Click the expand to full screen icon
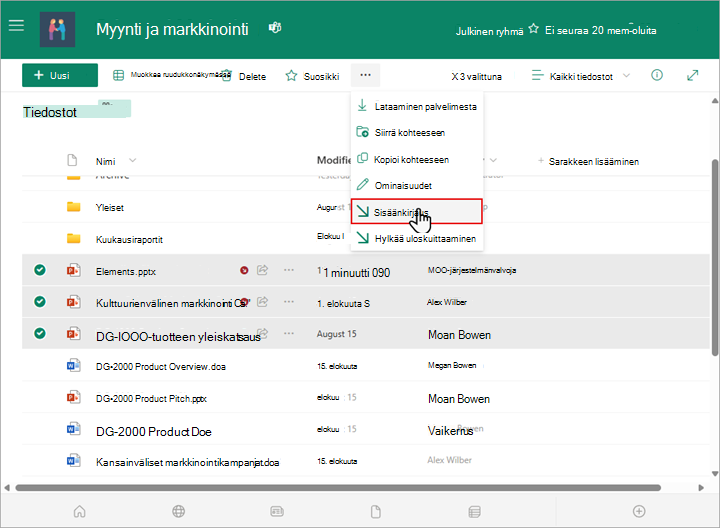Screen dimensions: 720x528 pos(692,75)
